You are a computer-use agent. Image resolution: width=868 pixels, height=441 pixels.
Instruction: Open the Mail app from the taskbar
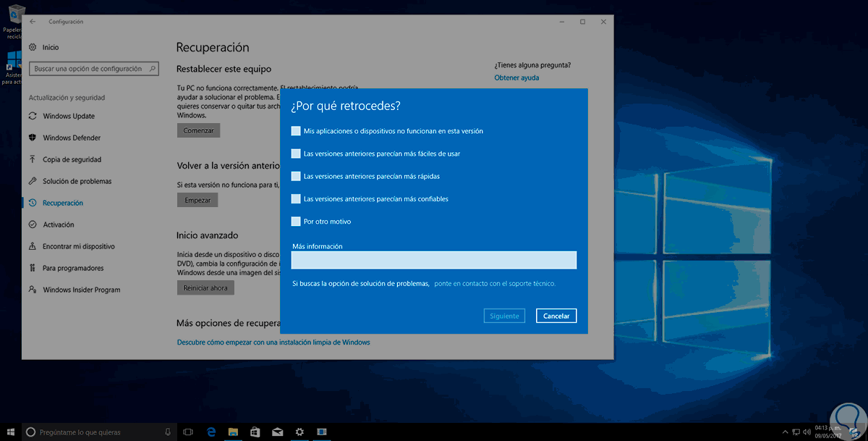click(278, 432)
